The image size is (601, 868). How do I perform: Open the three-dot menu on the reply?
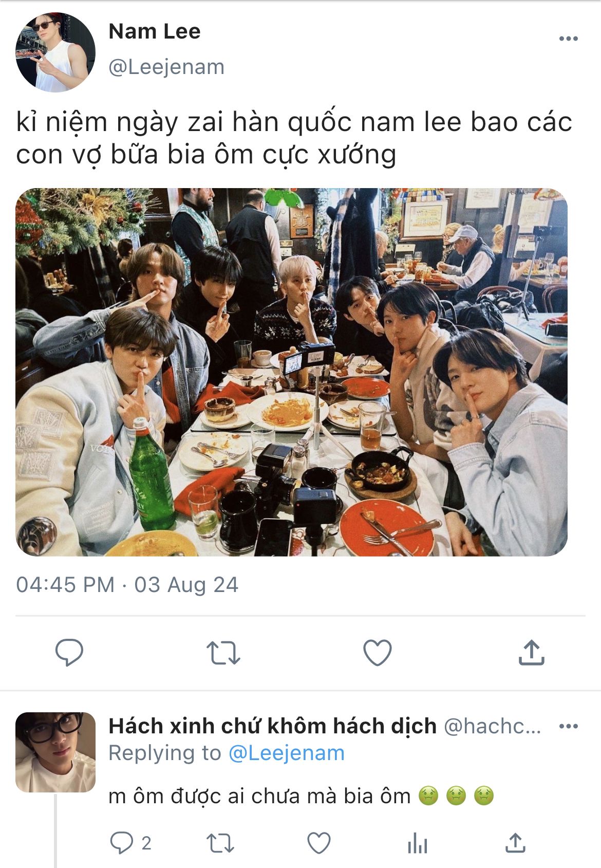point(568,726)
